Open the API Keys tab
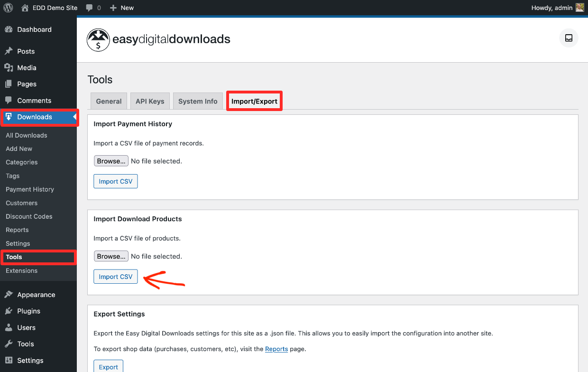 pyautogui.click(x=150, y=101)
